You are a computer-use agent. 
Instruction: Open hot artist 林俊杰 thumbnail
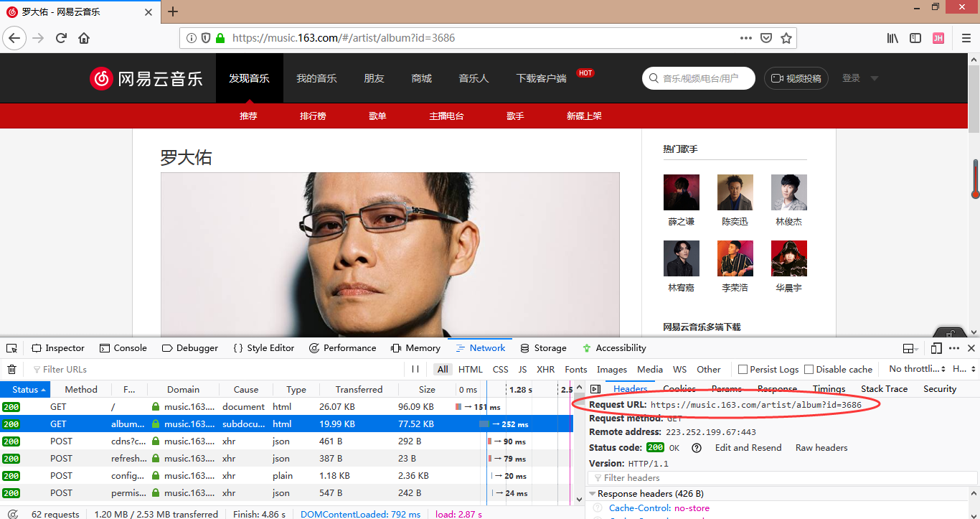coord(789,192)
